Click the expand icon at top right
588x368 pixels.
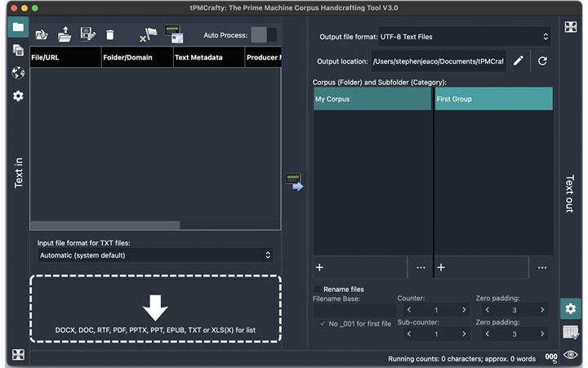tap(570, 27)
